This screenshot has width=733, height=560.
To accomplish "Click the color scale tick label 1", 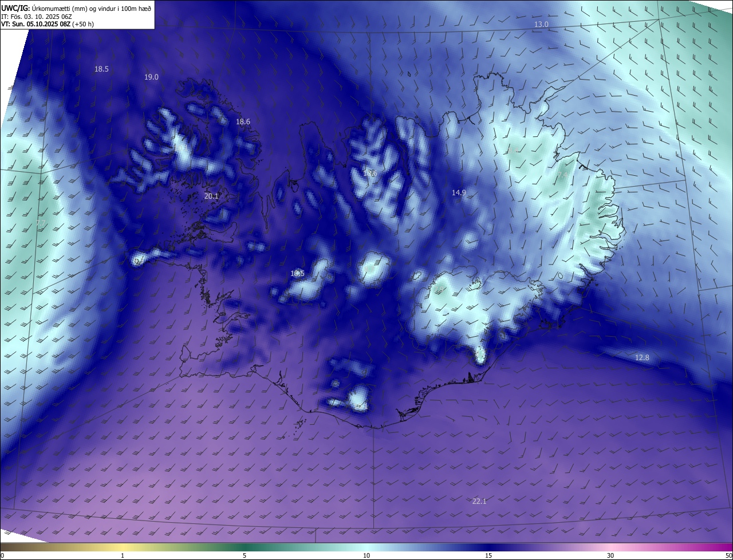I will (123, 555).
